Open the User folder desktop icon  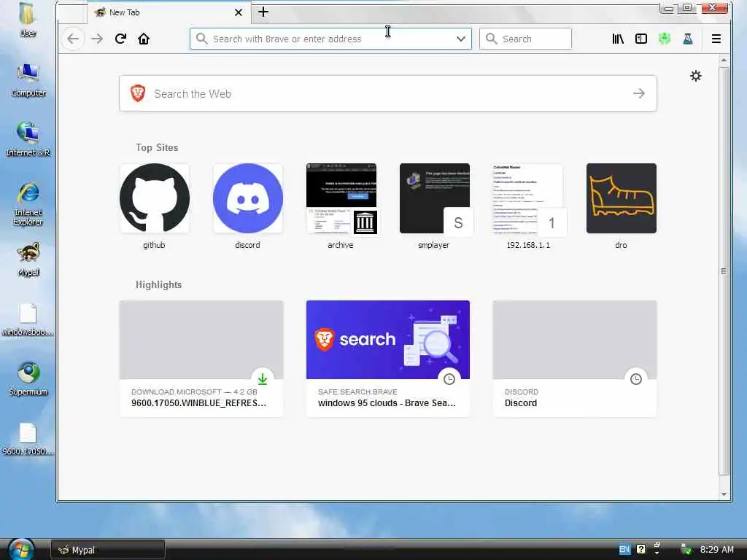click(x=28, y=19)
